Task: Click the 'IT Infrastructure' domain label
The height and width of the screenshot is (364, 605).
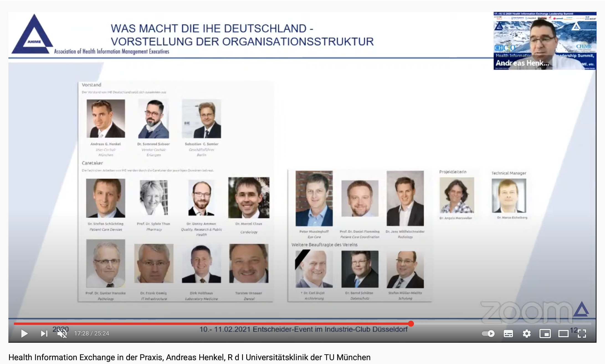Action: [x=154, y=299]
